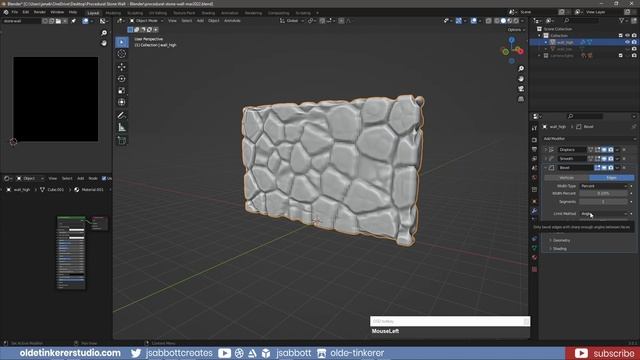The width and height of the screenshot is (640, 360).
Task: Open the Object Data properties green icon
Action: pyautogui.click(x=534, y=248)
